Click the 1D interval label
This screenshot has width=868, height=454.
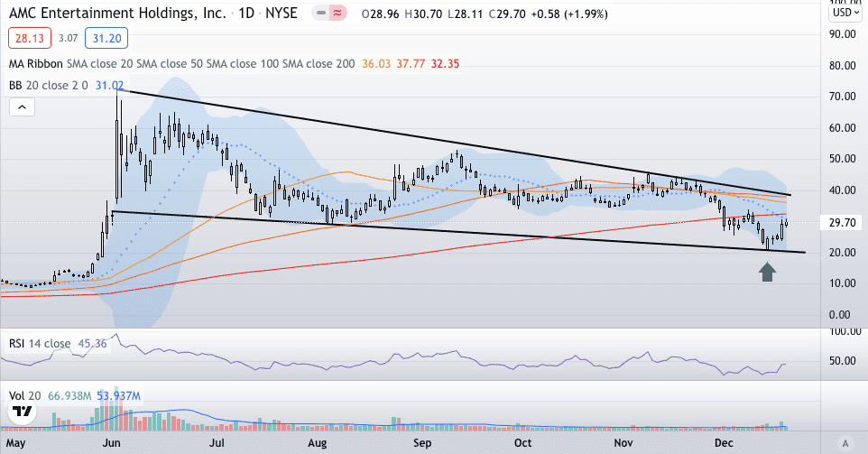246,14
